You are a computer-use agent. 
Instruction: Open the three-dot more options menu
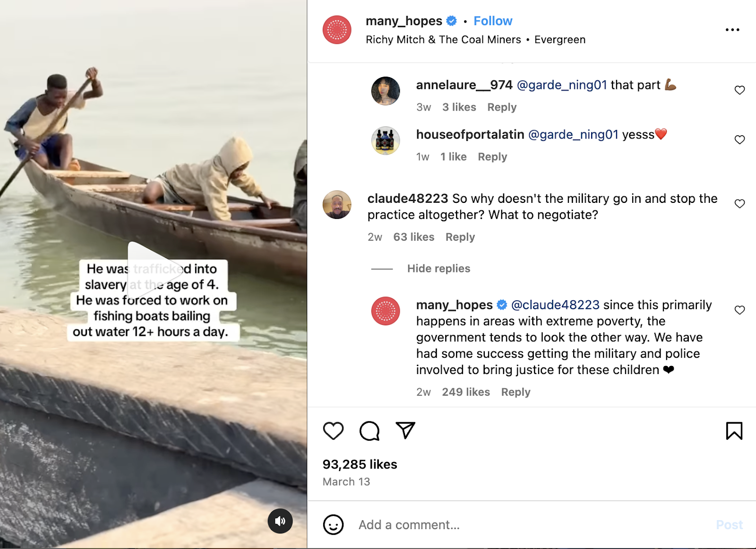tap(732, 30)
